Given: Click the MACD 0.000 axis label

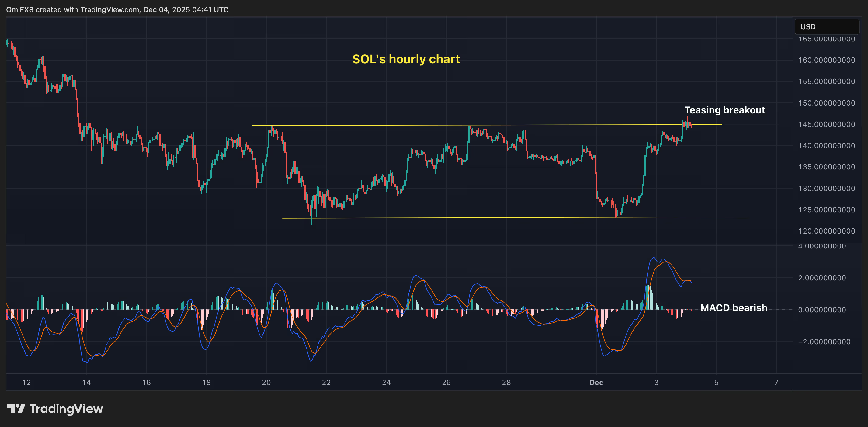Looking at the screenshot, I should click(821, 310).
